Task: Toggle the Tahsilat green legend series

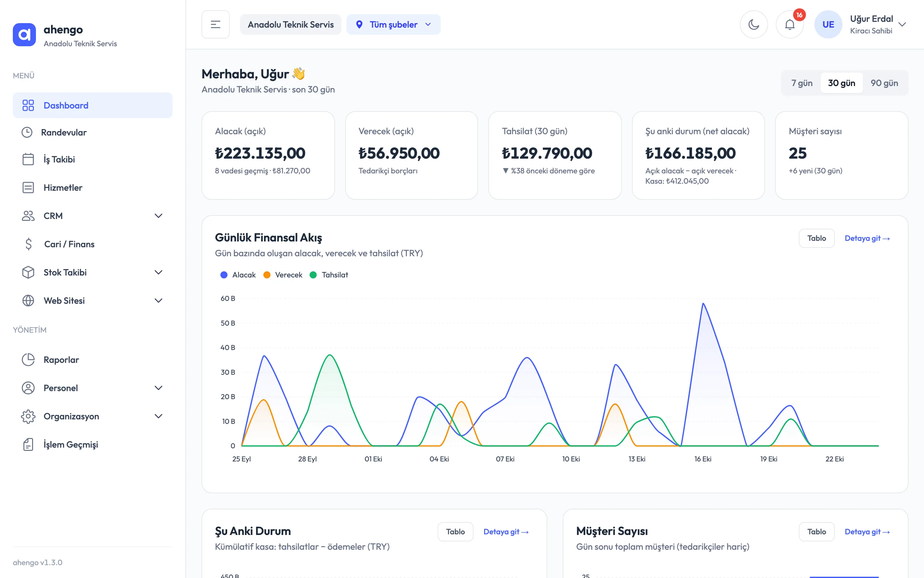Action: (329, 275)
